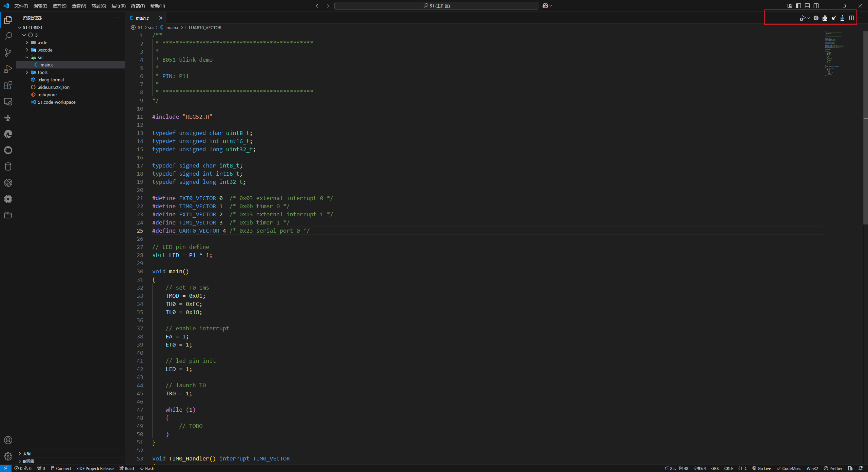Click the CodeMoss status bar item

[789, 468]
